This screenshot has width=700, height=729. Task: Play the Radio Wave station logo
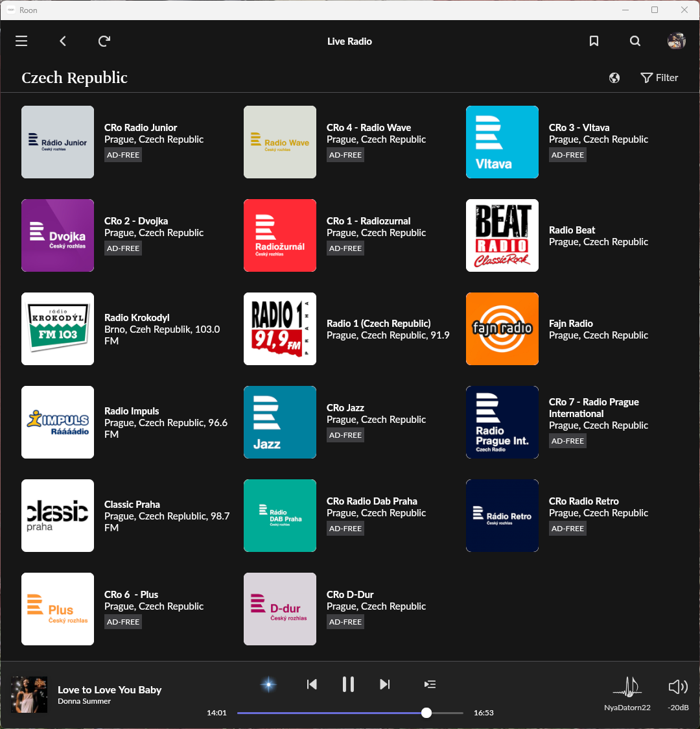(x=280, y=142)
